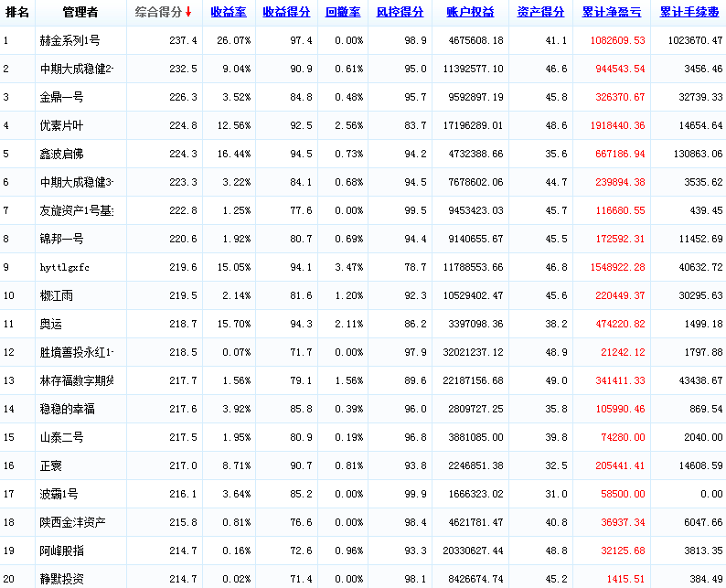Screen dimensions: 726x588
Task: Click manager name hyttlgxfc
Action: click(64, 268)
